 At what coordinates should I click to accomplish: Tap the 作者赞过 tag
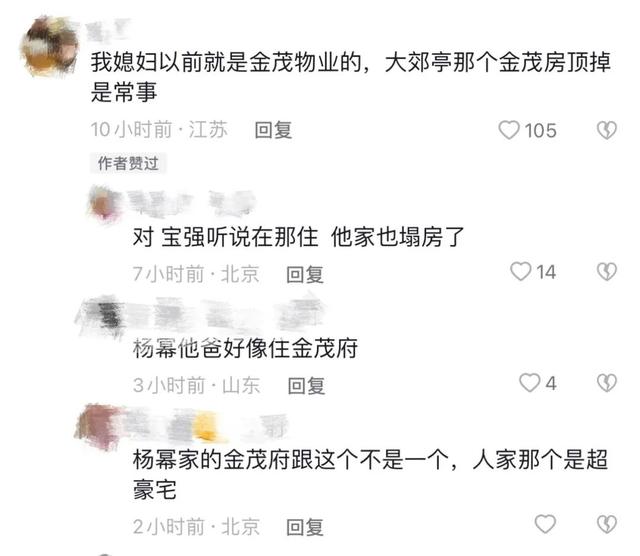pyautogui.click(x=128, y=163)
